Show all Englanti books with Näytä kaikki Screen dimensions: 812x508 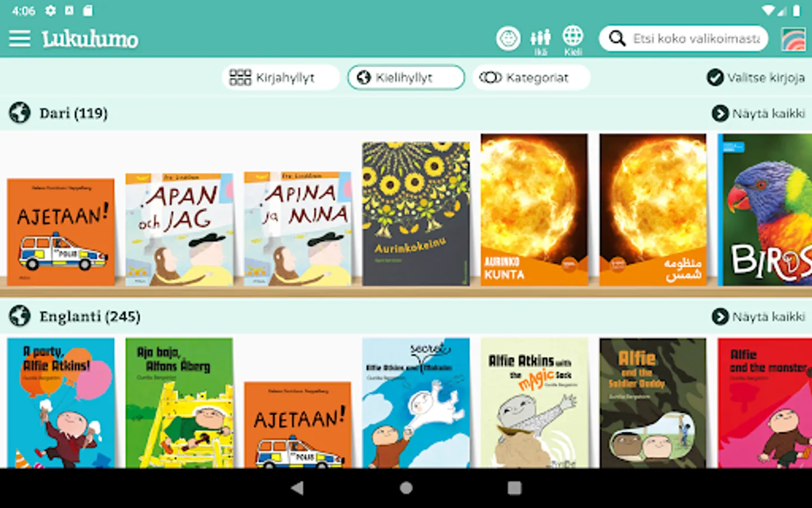(x=758, y=317)
